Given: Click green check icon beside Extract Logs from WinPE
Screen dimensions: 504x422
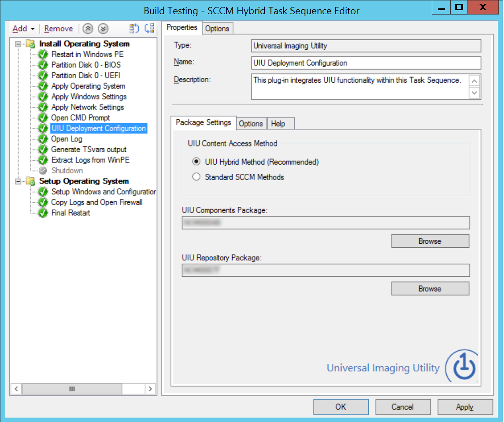Looking at the screenshot, I should [x=43, y=160].
